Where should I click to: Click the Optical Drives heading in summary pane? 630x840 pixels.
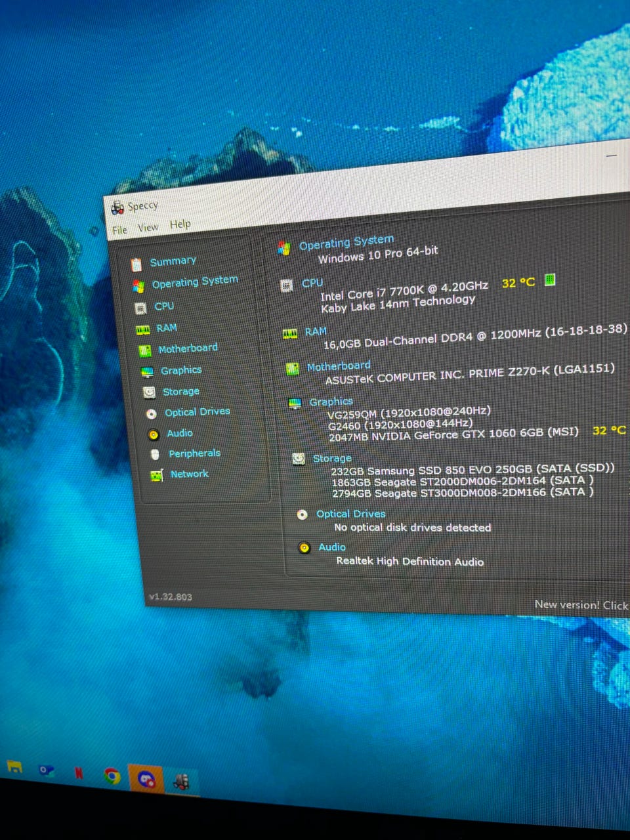point(351,514)
